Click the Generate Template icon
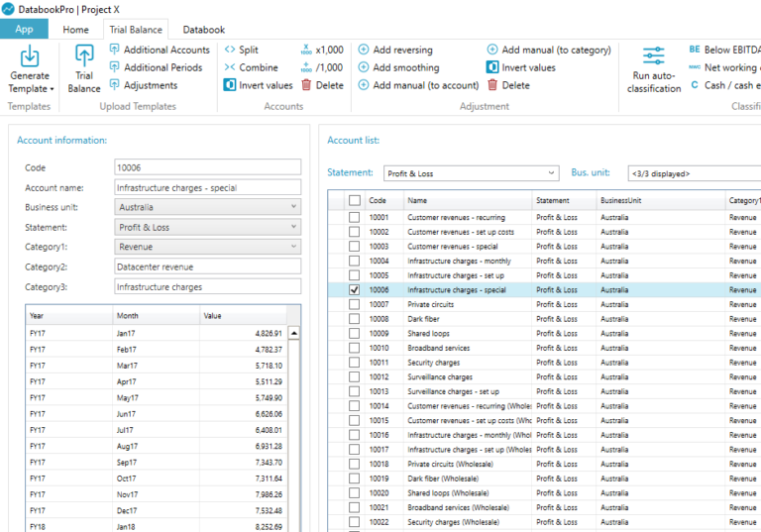Image resolution: width=761 pixels, height=532 pixels. [29, 57]
